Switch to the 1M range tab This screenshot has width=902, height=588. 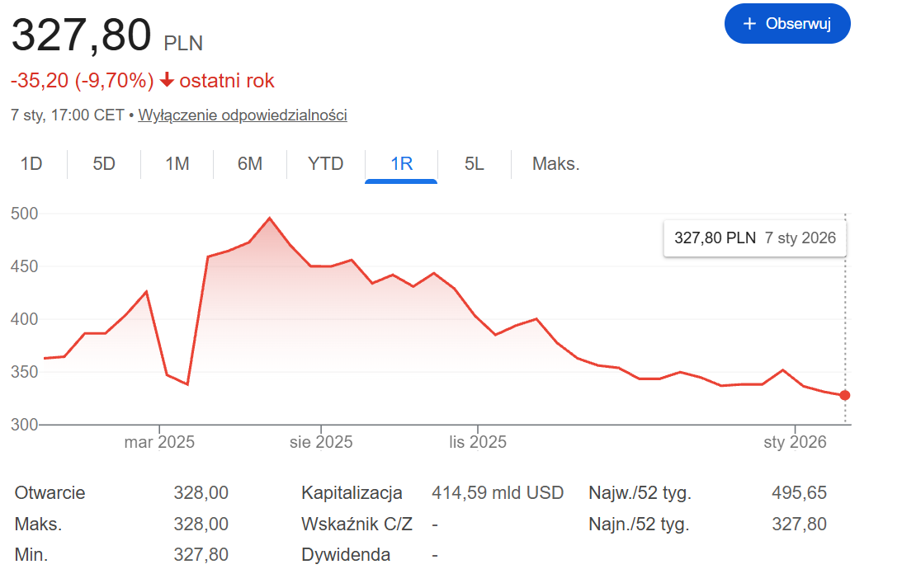177,163
